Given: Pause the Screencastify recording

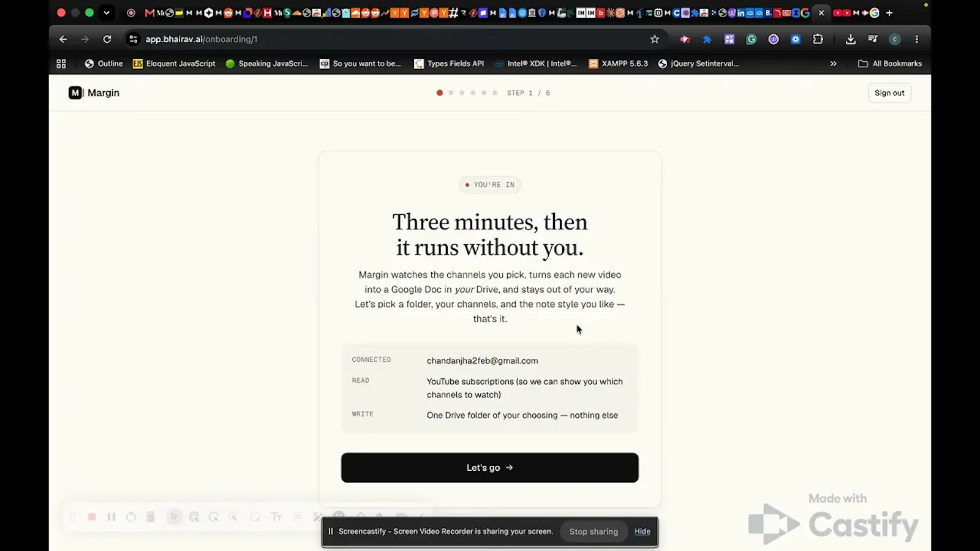Looking at the screenshot, I should pos(111,517).
